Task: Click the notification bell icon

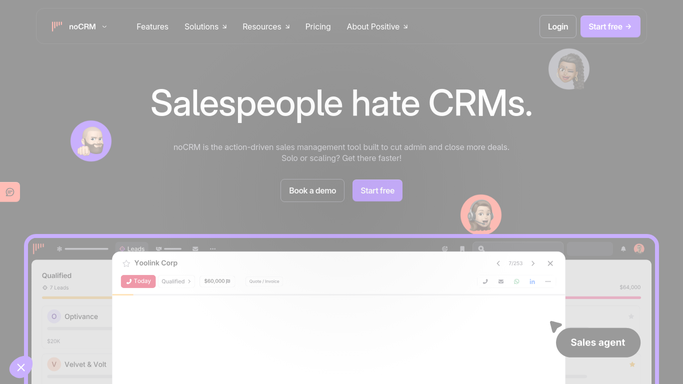Action: coord(623,249)
